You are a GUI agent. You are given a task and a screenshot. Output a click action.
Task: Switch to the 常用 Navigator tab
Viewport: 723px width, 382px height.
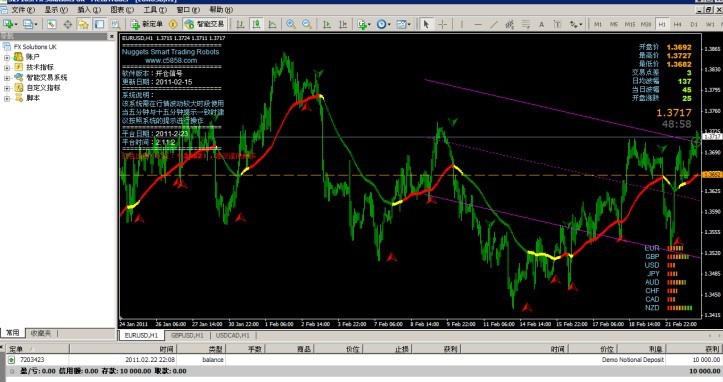click(12, 333)
